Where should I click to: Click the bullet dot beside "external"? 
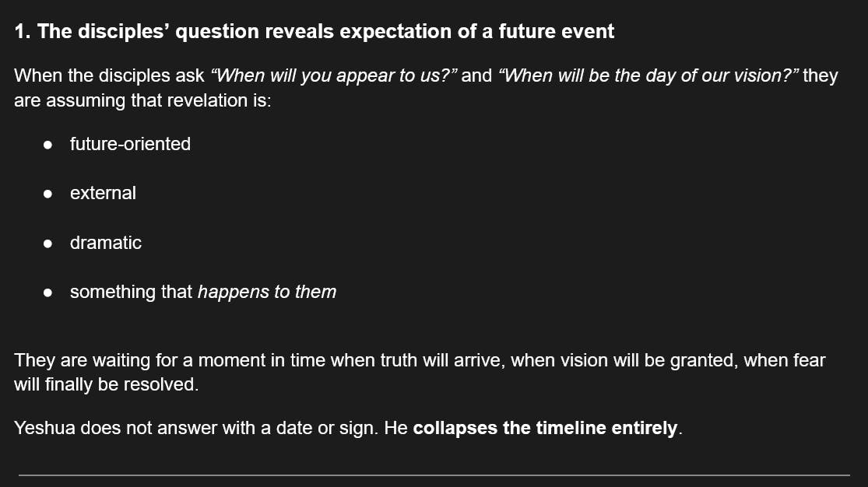coord(48,194)
